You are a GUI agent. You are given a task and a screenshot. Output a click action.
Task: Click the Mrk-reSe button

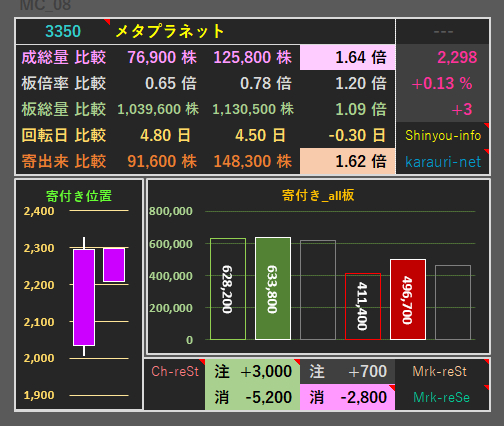coord(442,397)
